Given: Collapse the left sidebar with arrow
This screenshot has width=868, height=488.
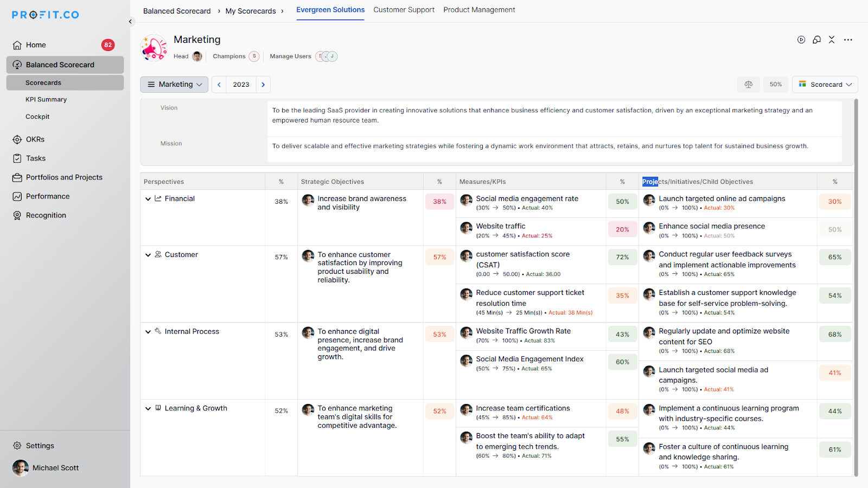Looking at the screenshot, I should pyautogui.click(x=130, y=22).
